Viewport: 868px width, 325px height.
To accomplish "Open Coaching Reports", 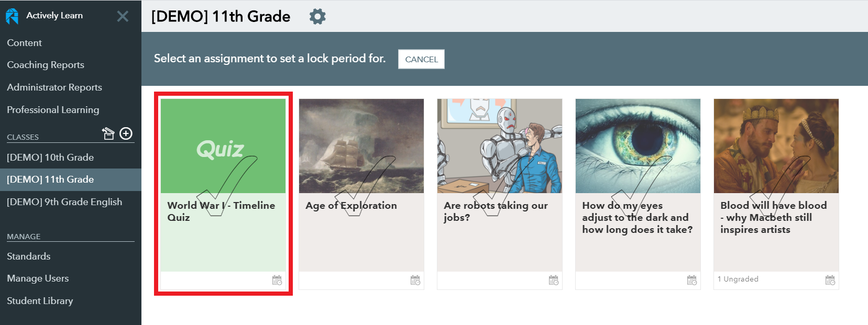I will point(46,65).
